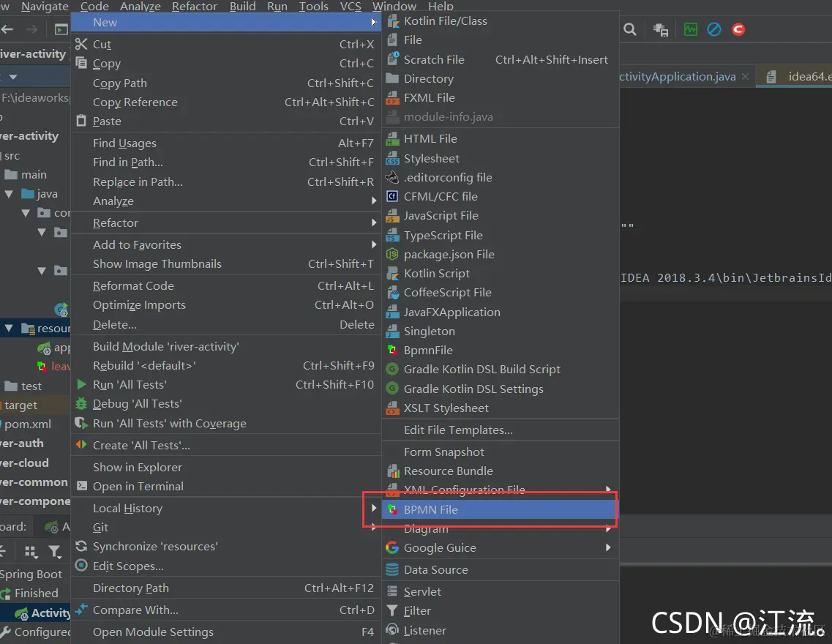Click the Listener entry in New submenu
Screen dimensions: 832x644
coord(500,631)
